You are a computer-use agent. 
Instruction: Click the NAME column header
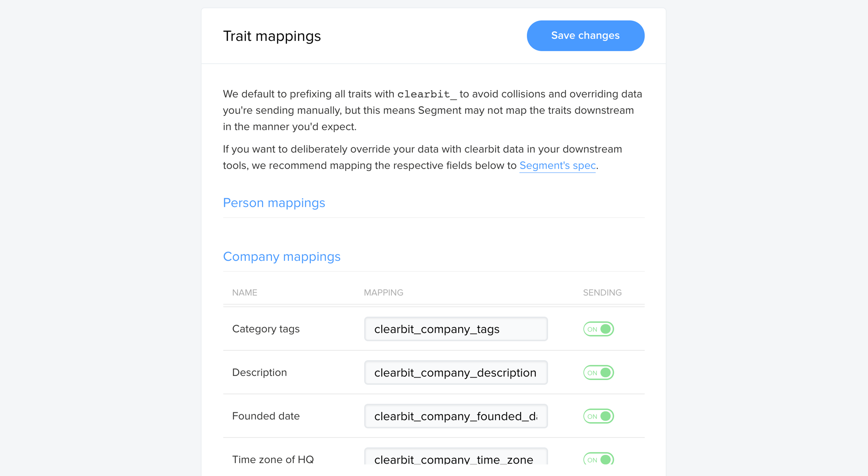(245, 293)
